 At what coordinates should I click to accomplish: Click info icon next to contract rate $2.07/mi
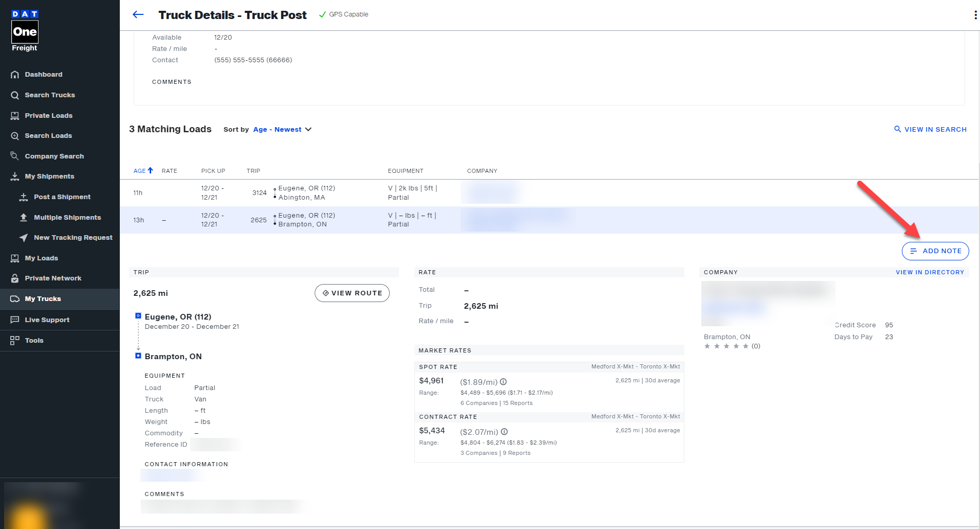point(504,432)
